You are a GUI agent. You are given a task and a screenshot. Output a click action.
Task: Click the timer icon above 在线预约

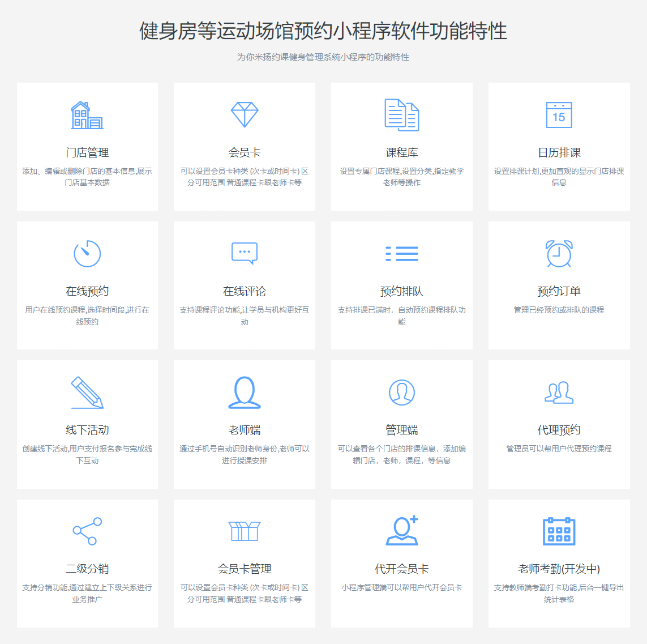pyautogui.click(x=87, y=254)
